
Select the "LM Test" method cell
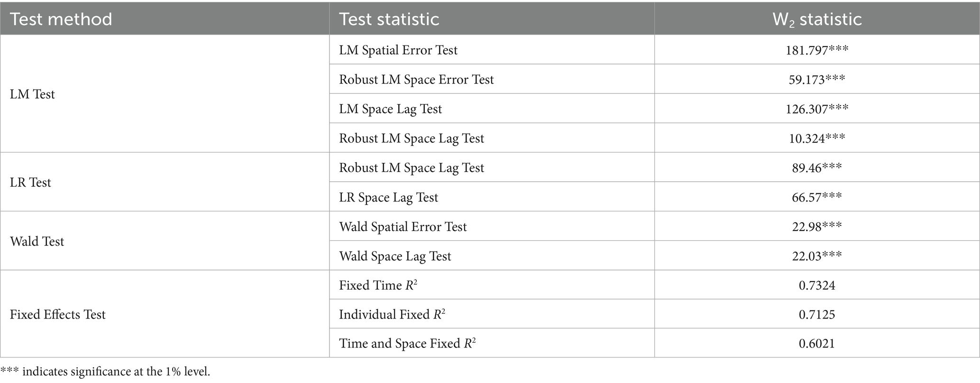tap(32, 94)
